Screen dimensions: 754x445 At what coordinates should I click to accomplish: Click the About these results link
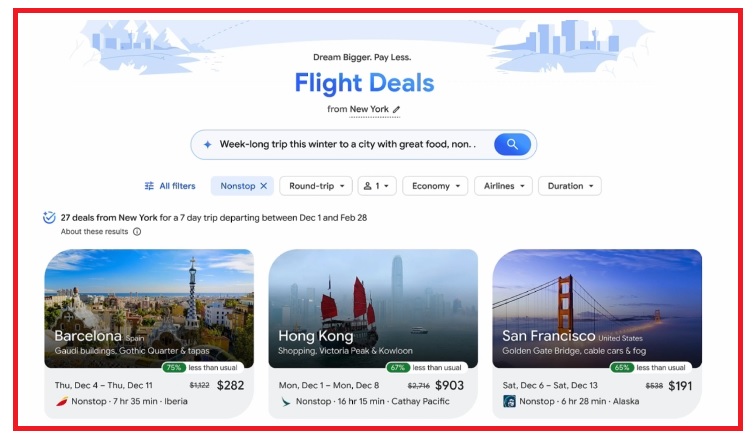pyautogui.click(x=94, y=232)
